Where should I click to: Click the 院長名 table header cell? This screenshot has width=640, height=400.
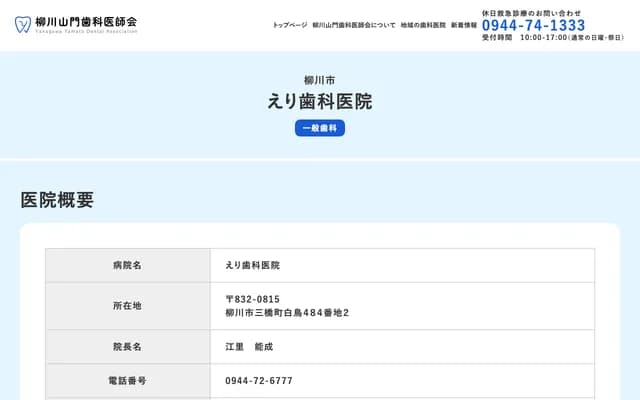coord(127,346)
